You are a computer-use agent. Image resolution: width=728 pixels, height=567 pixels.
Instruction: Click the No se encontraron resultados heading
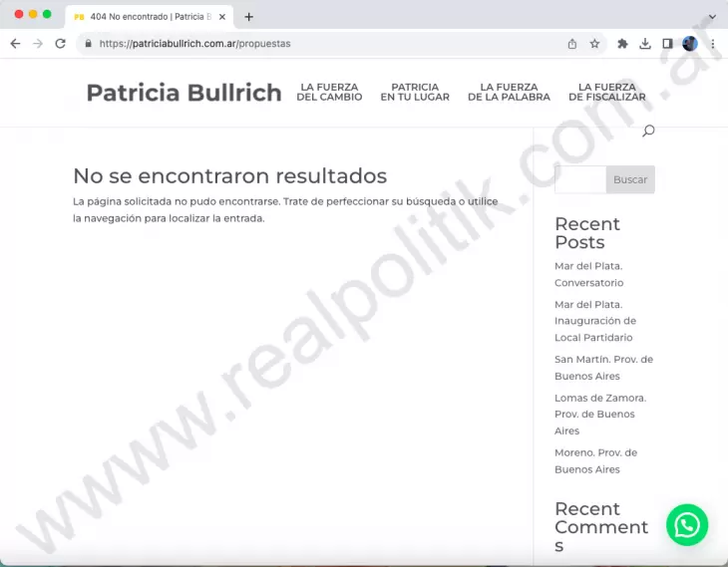(x=229, y=175)
